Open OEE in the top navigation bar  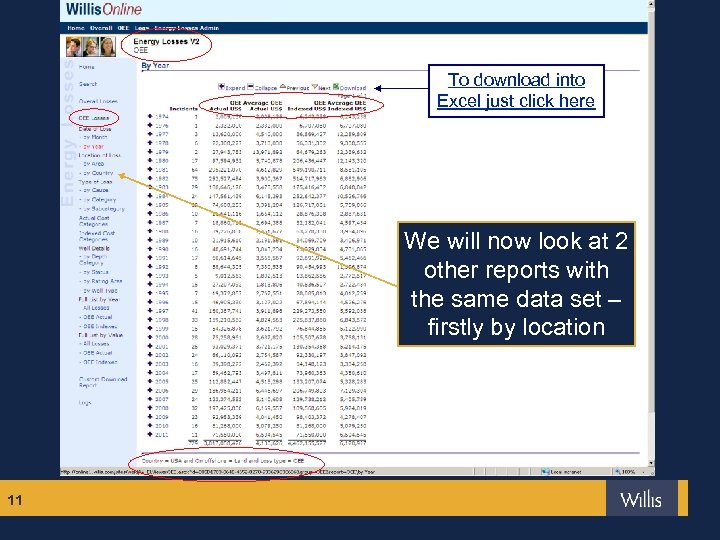(124, 28)
